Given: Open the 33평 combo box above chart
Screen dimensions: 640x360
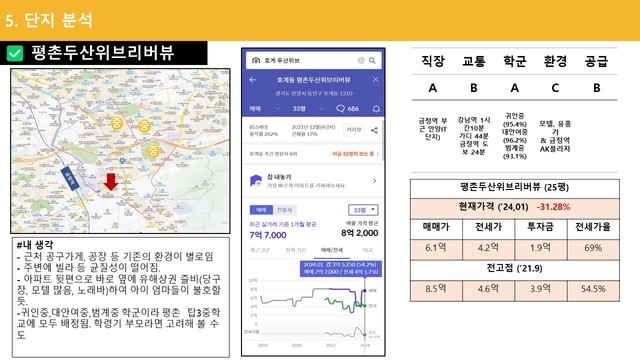Looking at the screenshot, I should point(363,210).
